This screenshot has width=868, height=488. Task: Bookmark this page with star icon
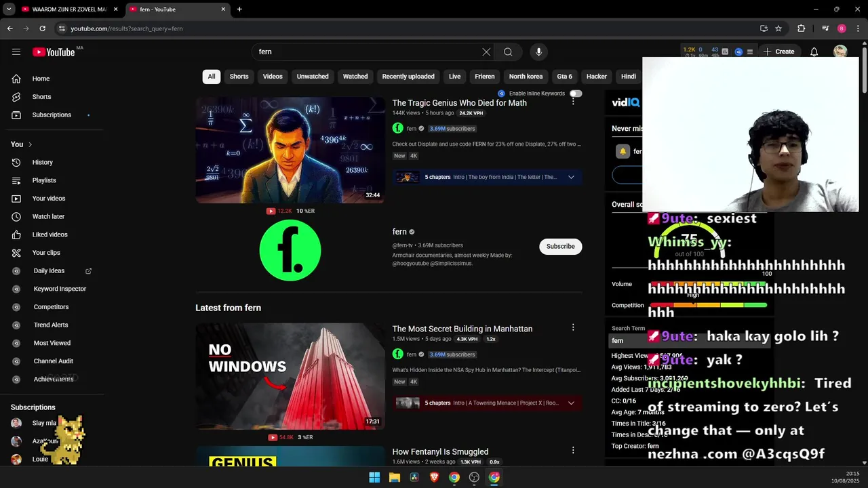click(778, 28)
